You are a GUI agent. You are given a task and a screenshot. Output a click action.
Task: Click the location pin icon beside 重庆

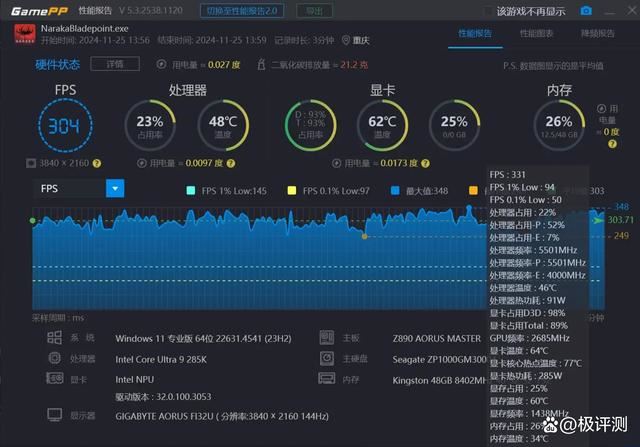[346, 40]
